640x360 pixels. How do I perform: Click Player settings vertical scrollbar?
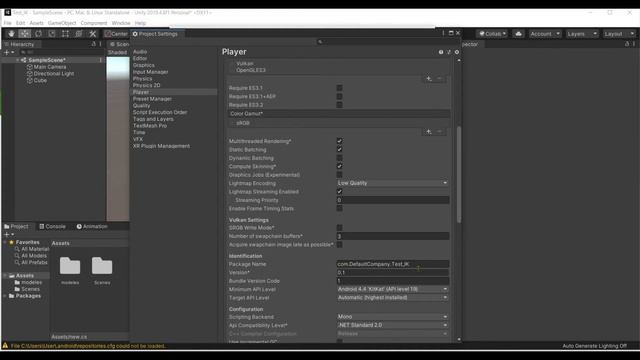point(459,175)
